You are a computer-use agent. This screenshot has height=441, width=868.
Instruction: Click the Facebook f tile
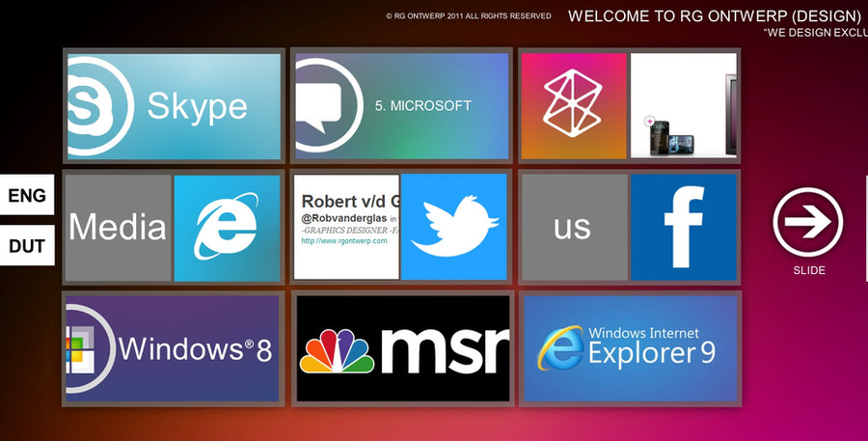684,227
